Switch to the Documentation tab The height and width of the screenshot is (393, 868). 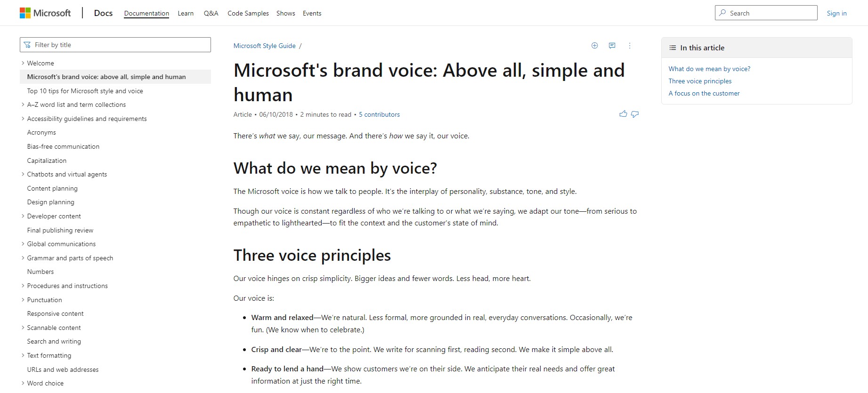pos(146,13)
